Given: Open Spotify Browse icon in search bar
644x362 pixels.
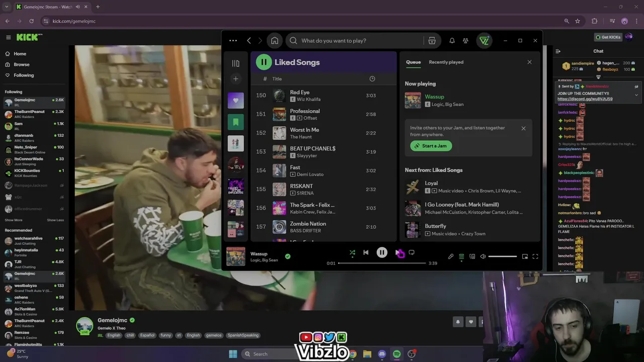Looking at the screenshot, I should (x=432, y=41).
